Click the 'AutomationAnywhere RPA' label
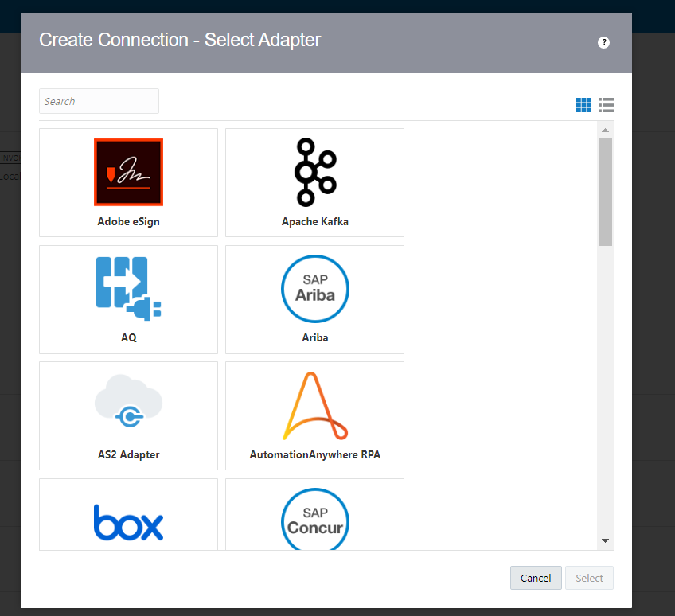The height and width of the screenshot is (616, 675). [x=315, y=454]
